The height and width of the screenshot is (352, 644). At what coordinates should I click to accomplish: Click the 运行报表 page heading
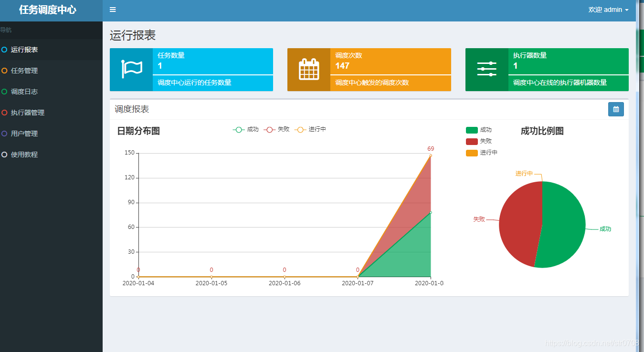133,35
